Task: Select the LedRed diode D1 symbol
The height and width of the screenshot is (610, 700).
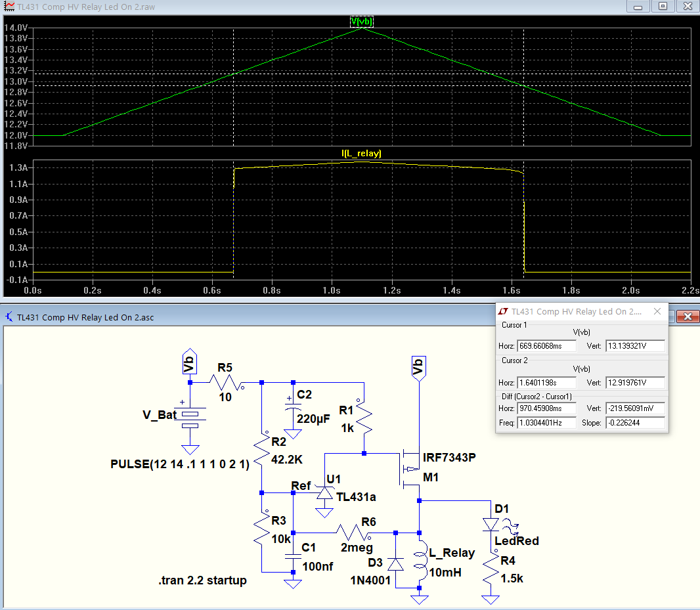Action: (x=491, y=524)
